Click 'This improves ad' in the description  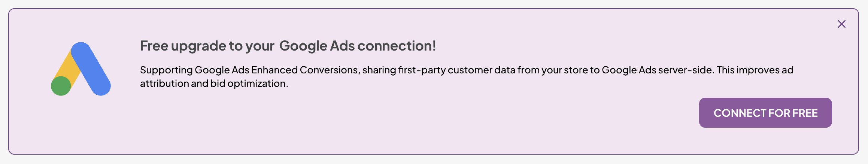(755, 70)
